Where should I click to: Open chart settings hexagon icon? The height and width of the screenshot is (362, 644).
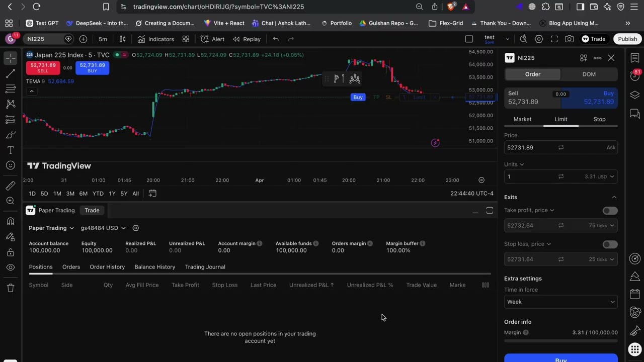(539, 39)
